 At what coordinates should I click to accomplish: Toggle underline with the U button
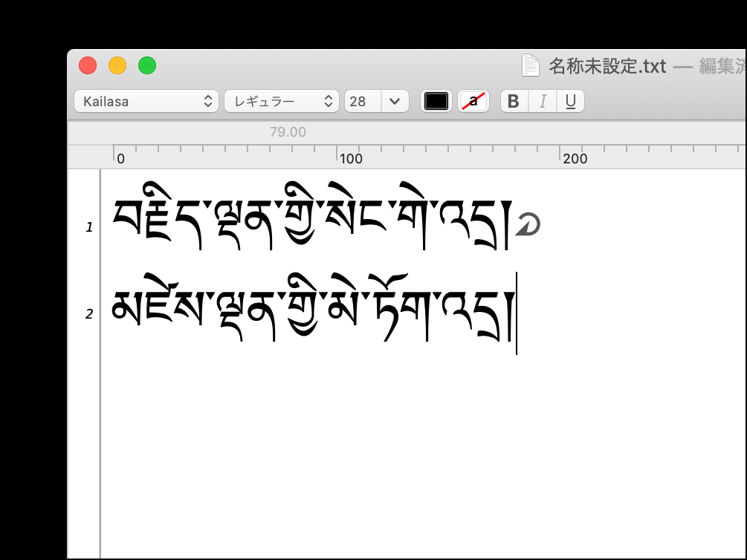(x=570, y=102)
